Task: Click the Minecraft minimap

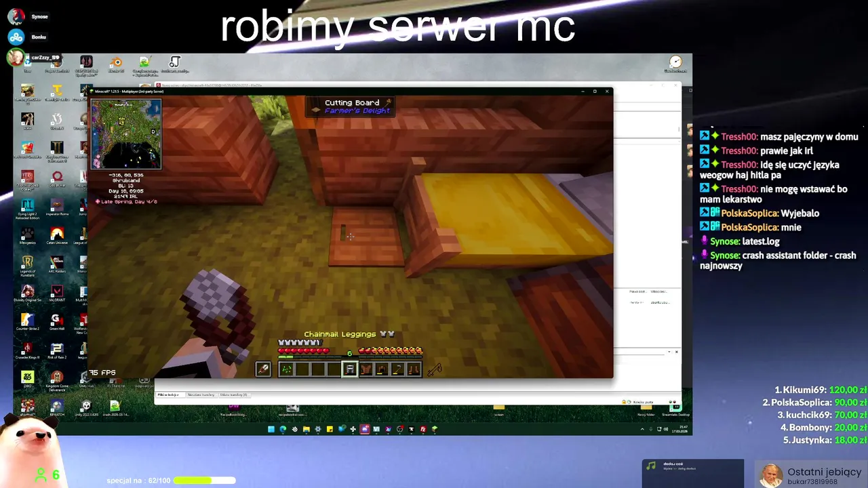Action: click(126, 134)
